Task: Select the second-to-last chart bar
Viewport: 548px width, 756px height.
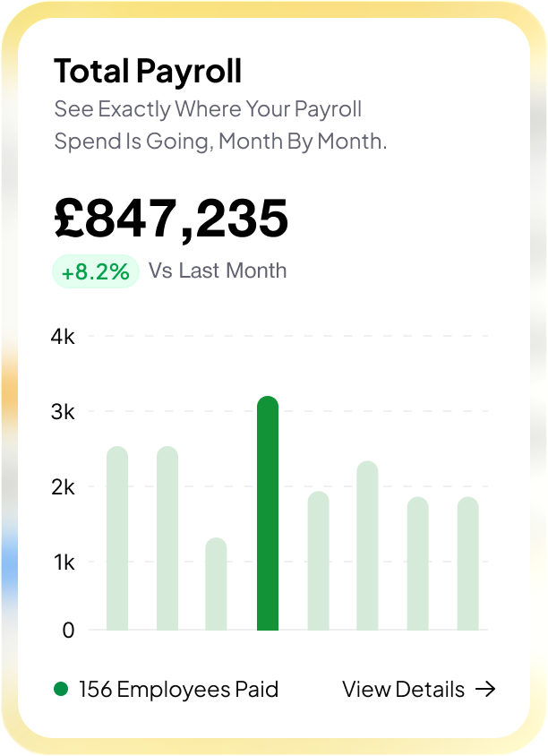Action: [x=417, y=563]
